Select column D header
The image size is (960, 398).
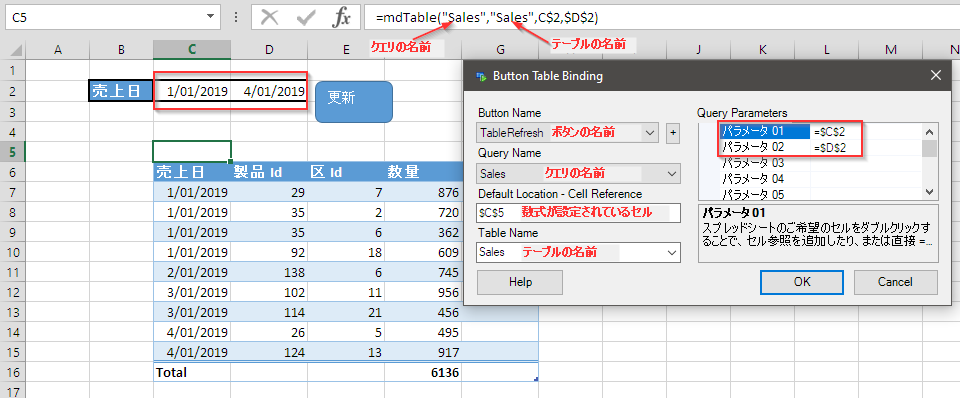click(x=269, y=50)
